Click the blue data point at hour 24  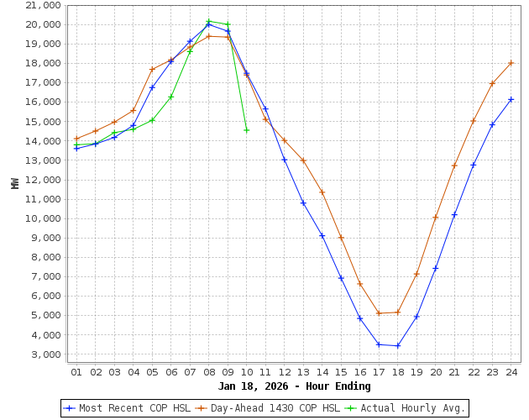tap(511, 99)
